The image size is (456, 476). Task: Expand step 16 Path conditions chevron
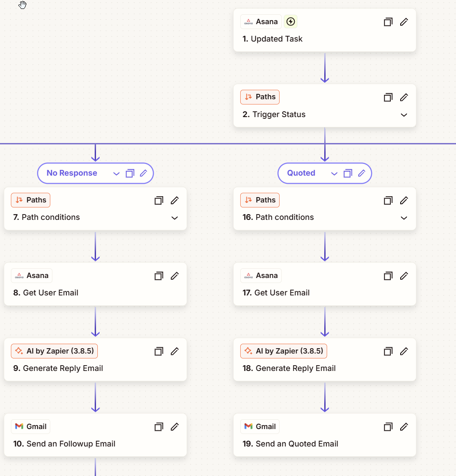404,218
